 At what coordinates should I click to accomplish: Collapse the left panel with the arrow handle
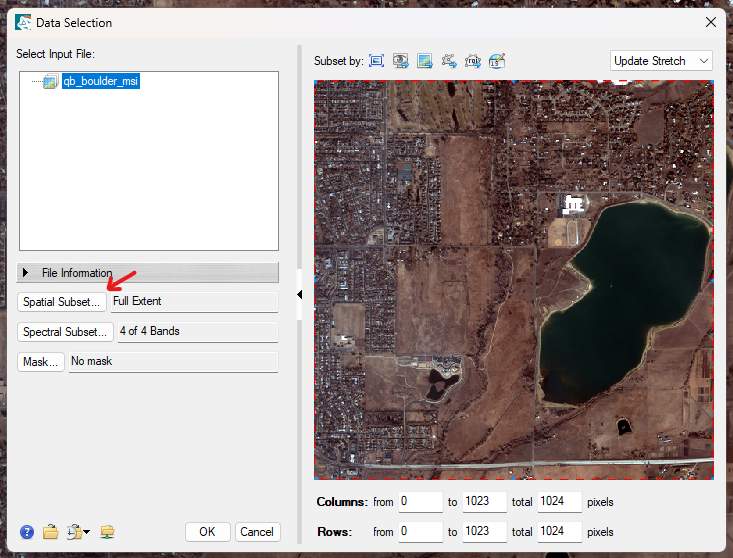click(299, 294)
